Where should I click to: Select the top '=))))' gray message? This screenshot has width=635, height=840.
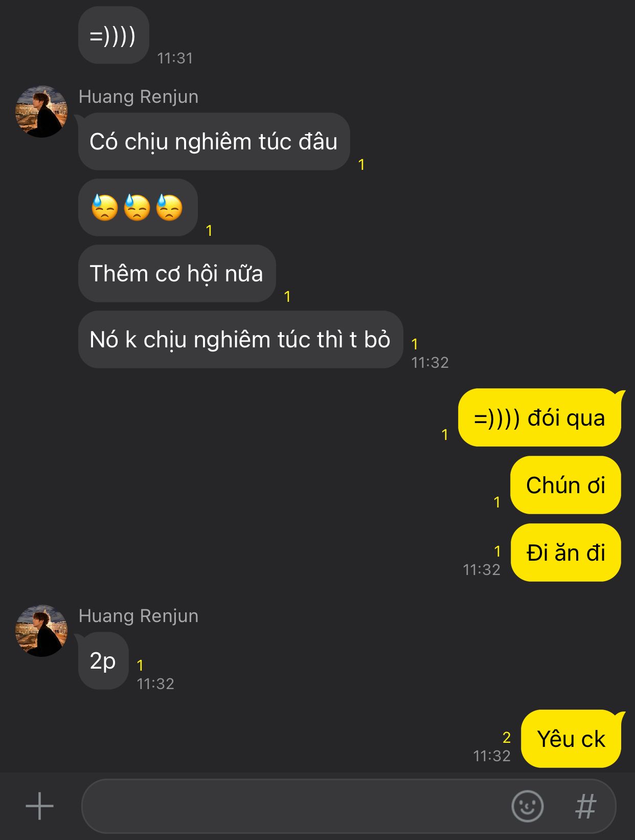114,35
